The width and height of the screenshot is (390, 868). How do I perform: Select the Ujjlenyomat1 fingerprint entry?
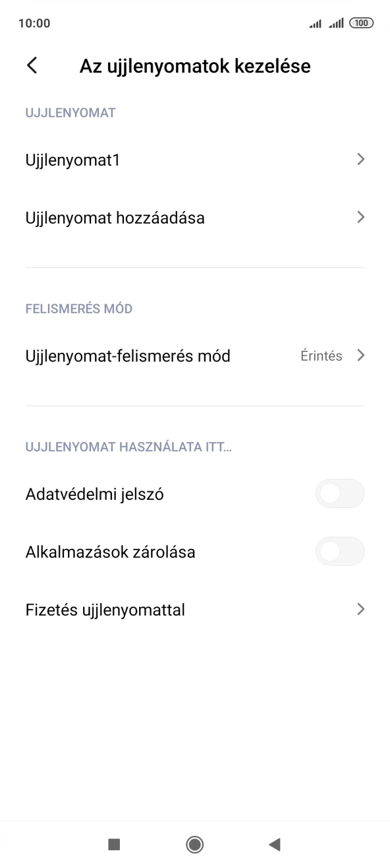click(72, 159)
